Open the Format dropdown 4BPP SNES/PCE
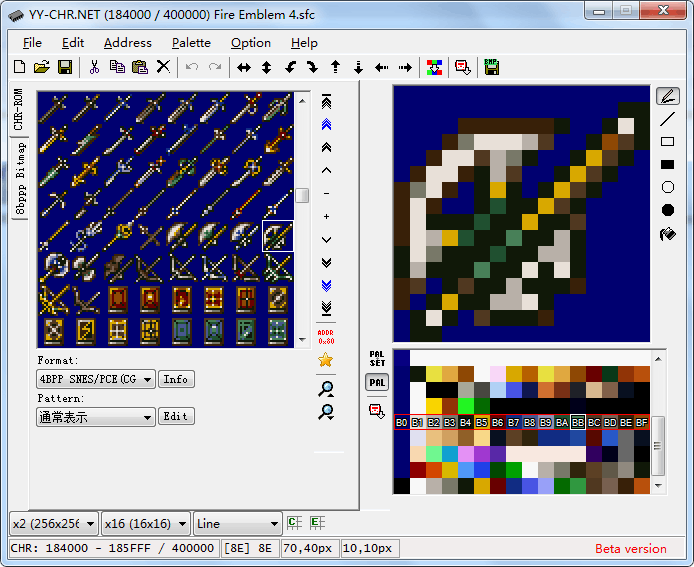 pyautogui.click(x=96, y=379)
